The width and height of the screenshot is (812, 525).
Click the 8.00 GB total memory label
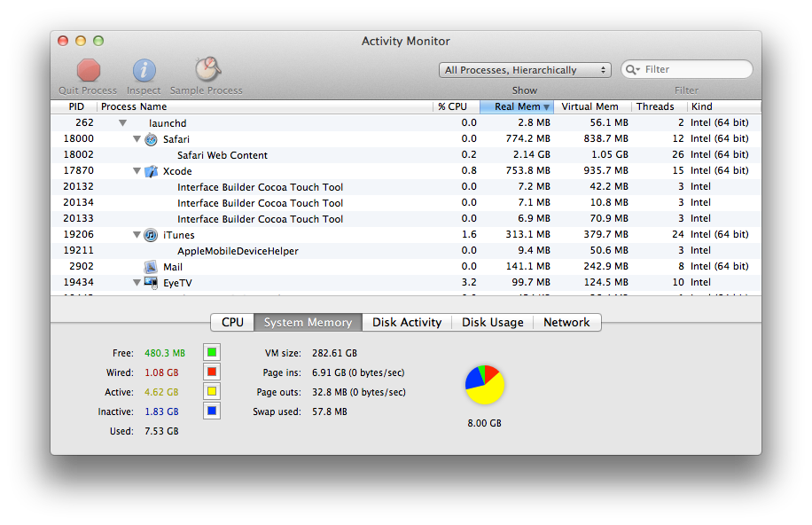[484, 423]
